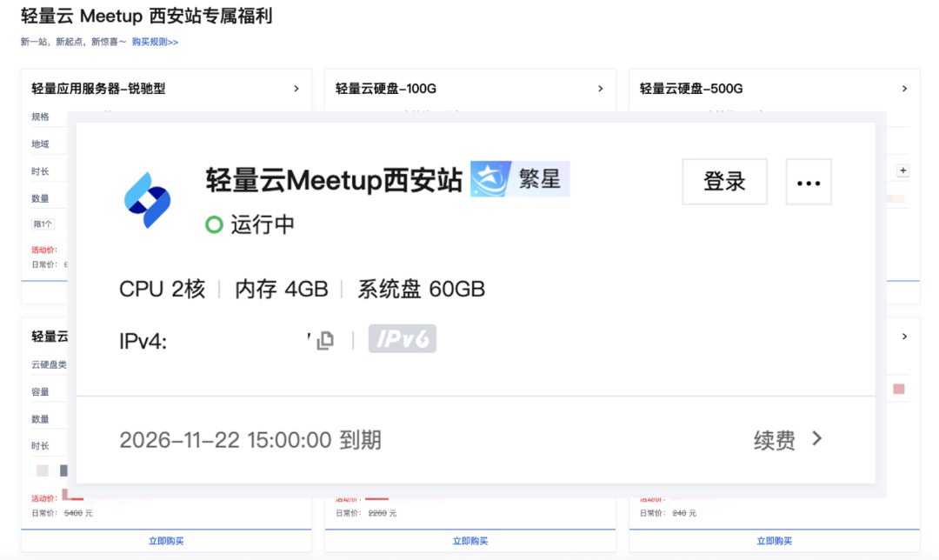939x560 pixels.
Task: Click the 日常价 2280 元 text
Action: [x=366, y=513]
